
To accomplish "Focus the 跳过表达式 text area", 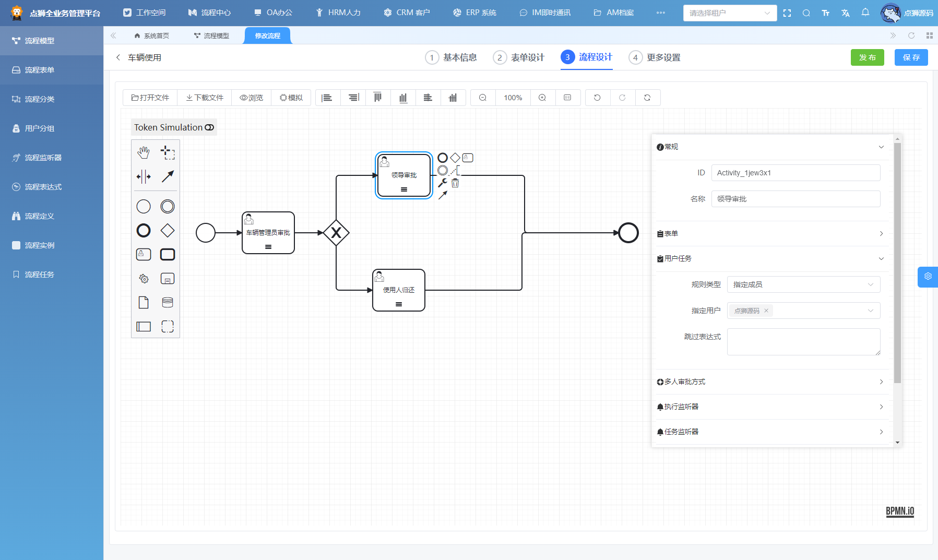I will (804, 342).
